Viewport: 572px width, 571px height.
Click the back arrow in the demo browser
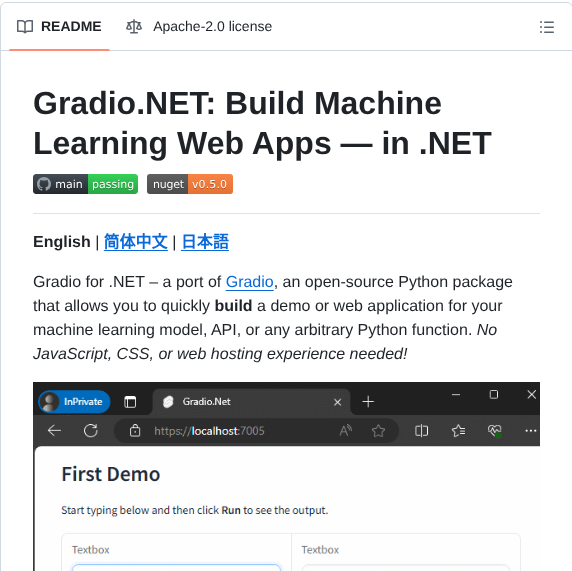coord(54,431)
